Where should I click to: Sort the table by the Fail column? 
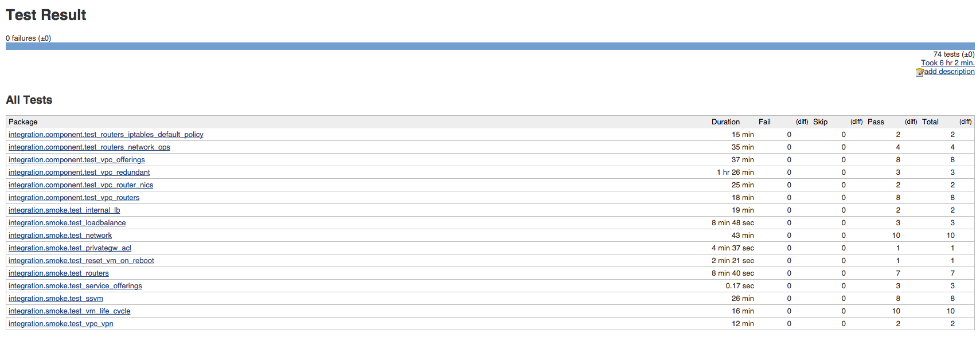pos(764,122)
